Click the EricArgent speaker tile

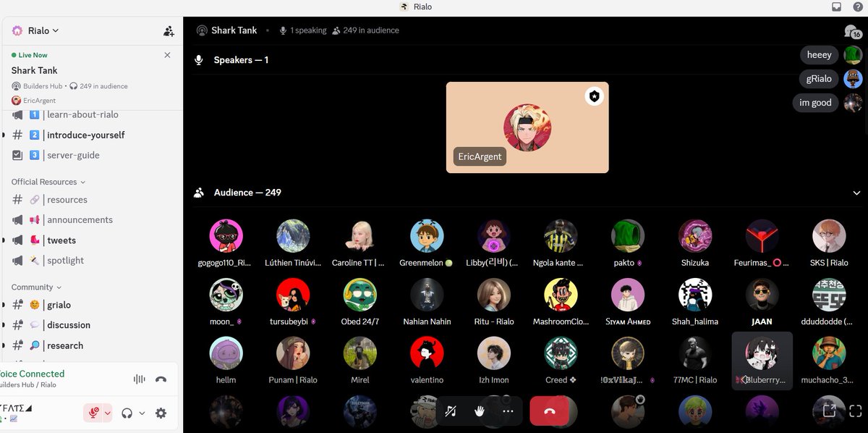527,127
